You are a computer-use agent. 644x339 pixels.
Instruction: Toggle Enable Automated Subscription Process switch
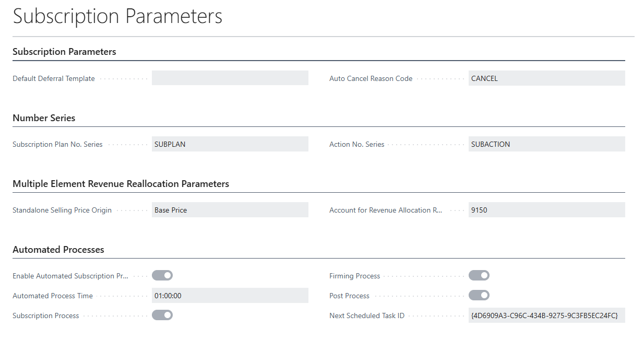pos(162,275)
